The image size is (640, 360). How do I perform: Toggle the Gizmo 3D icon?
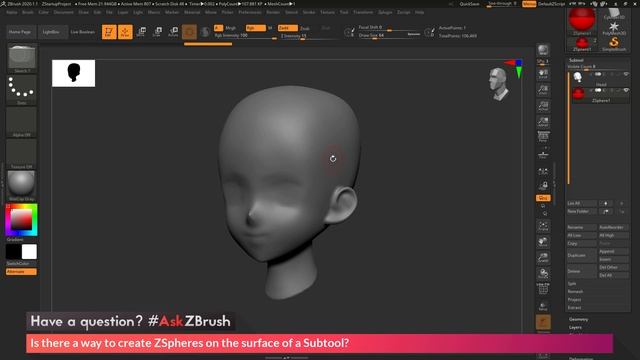[x=189, y=32]
